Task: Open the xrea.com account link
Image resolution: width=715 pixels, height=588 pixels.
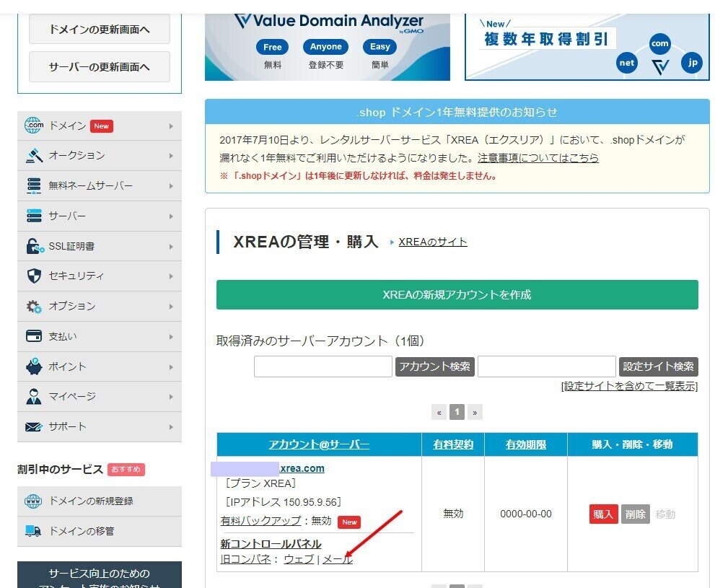Action: (302, 468)
